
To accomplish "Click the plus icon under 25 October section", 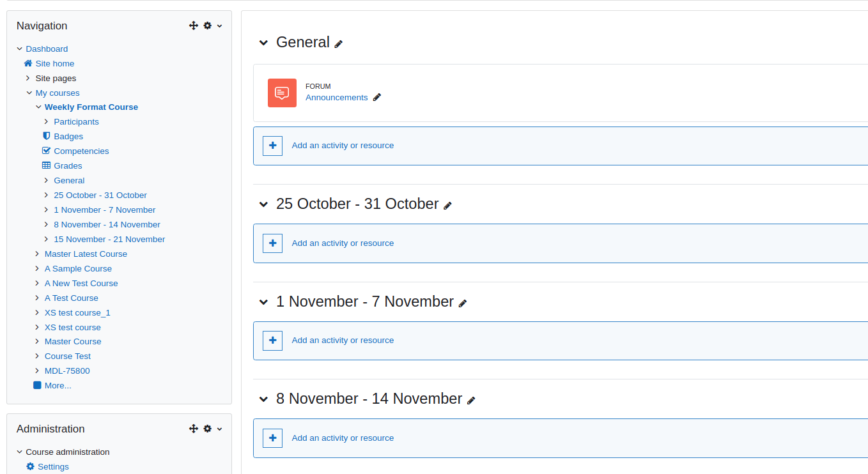I will click(273, 243).
